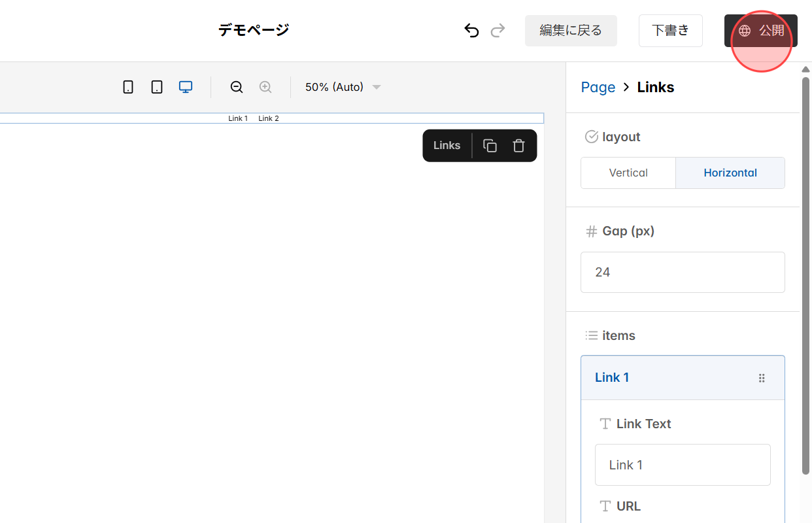Select the desktop preview icon
The image size is (812, 523).
[x=186, y=86]
